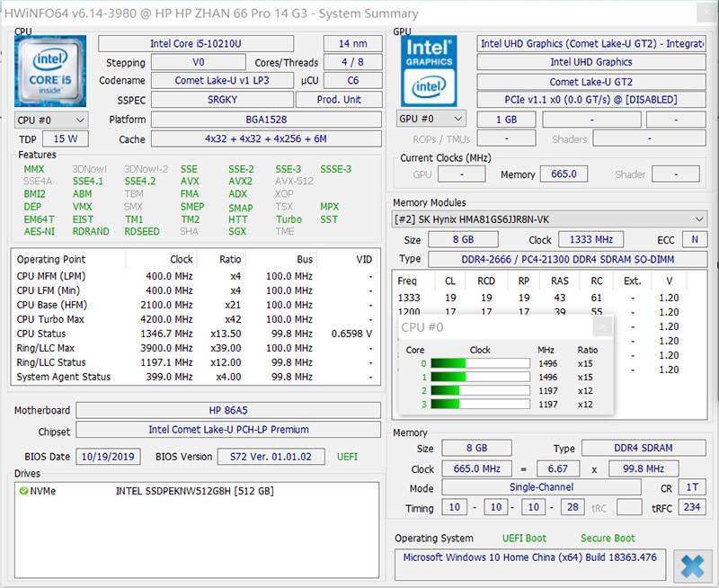This screenshot has width=719, height=588.
Task: Click the VID column header
Action: click(x=364, y=259)
